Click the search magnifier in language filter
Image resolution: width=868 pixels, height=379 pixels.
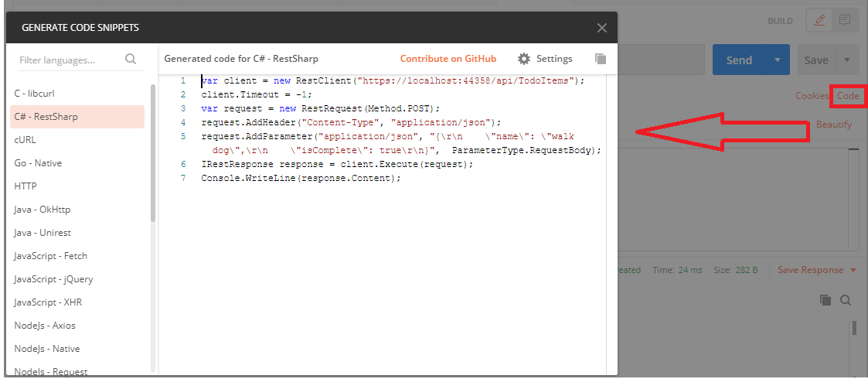(131, 60)
